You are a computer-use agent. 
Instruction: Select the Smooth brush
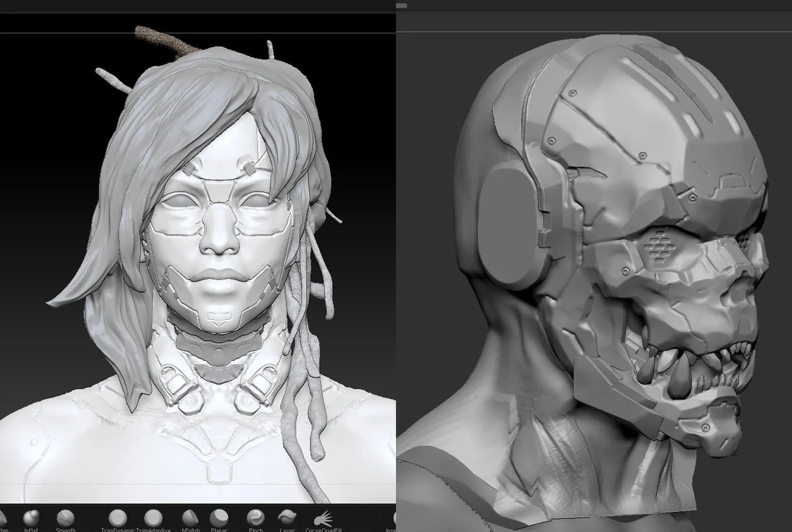[x=66, y=519]
